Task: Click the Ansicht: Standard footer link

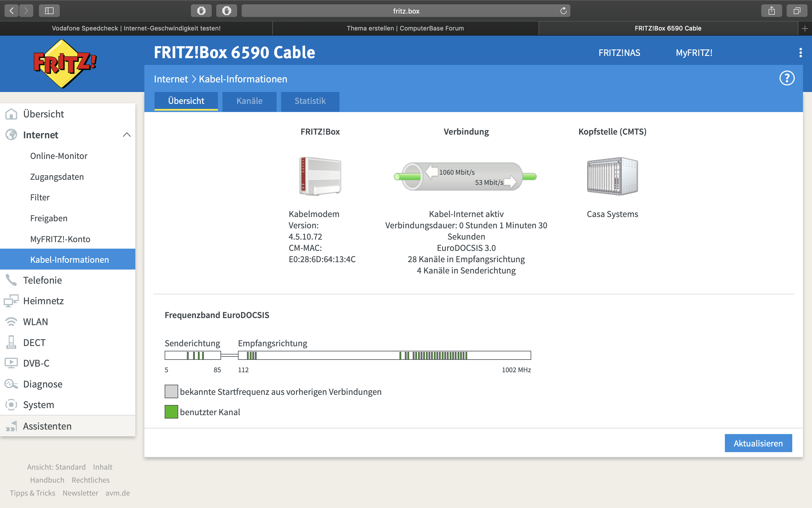Action: pos(56,467)
